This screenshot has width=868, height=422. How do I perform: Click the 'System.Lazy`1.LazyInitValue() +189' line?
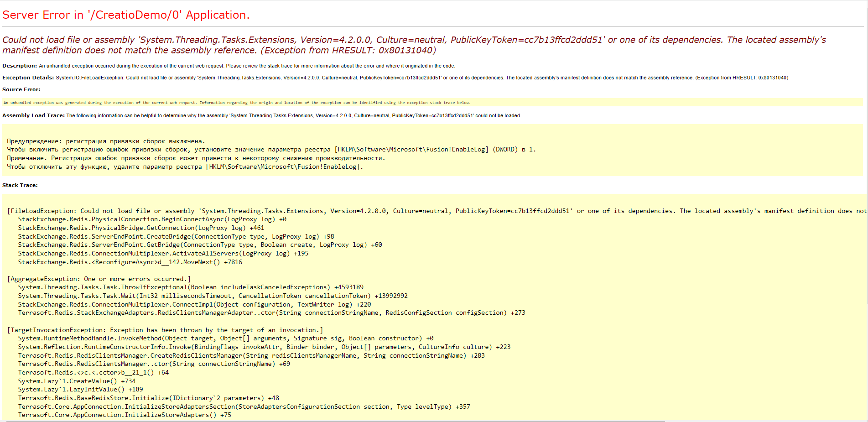81,390
